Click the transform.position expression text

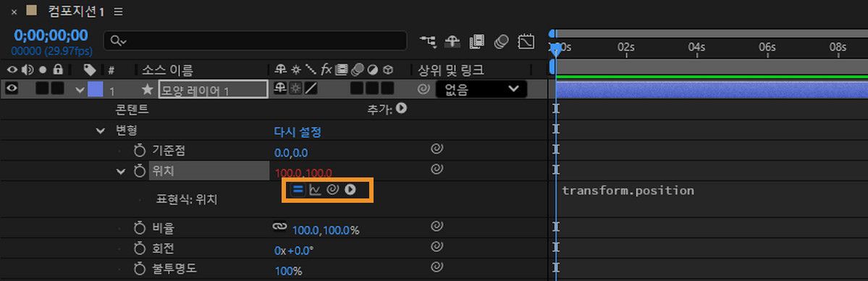click(628, 190)
